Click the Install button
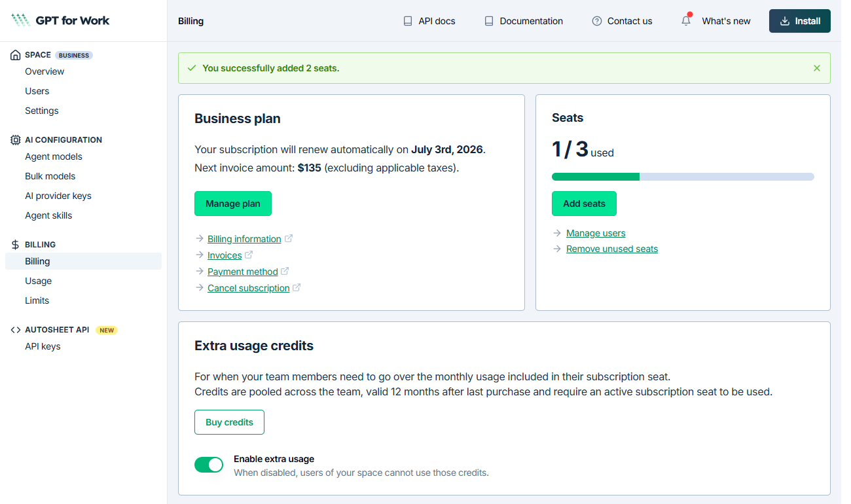851x504 pixels. click(x=800, y=21)
